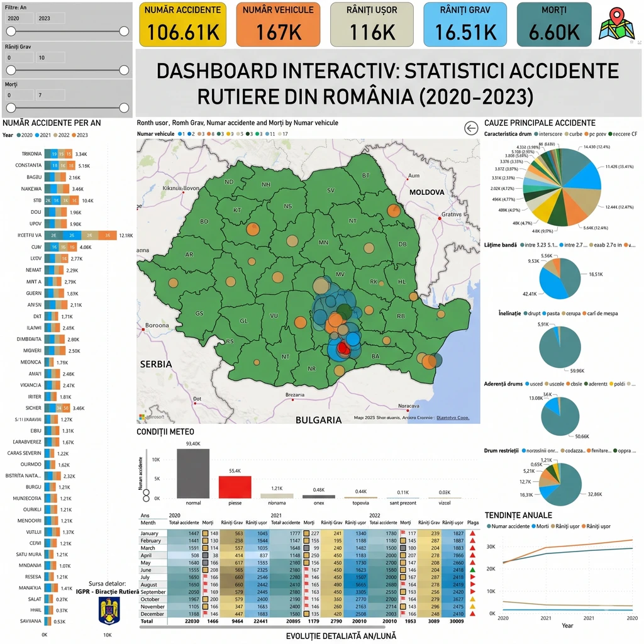
Task: Click the left handle of the Morți slider
Action: 11,108
